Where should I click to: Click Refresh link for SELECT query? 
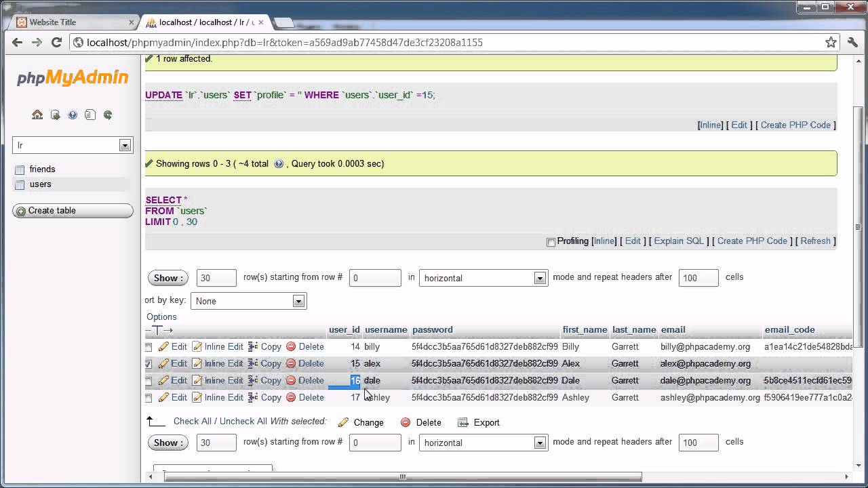[x=815, y=241]
